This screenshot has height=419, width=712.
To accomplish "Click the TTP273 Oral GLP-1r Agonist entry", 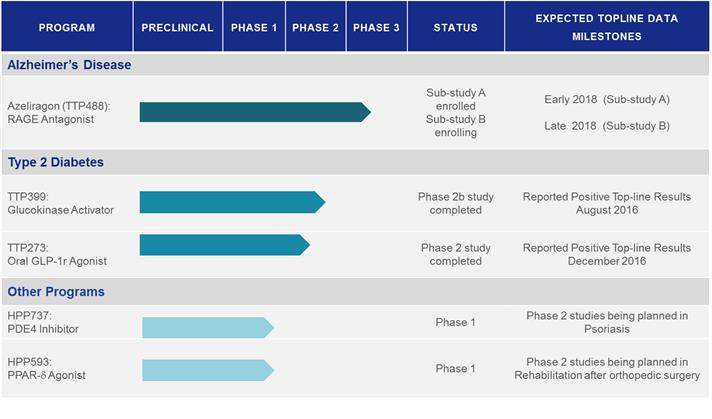I will [57, 254].
